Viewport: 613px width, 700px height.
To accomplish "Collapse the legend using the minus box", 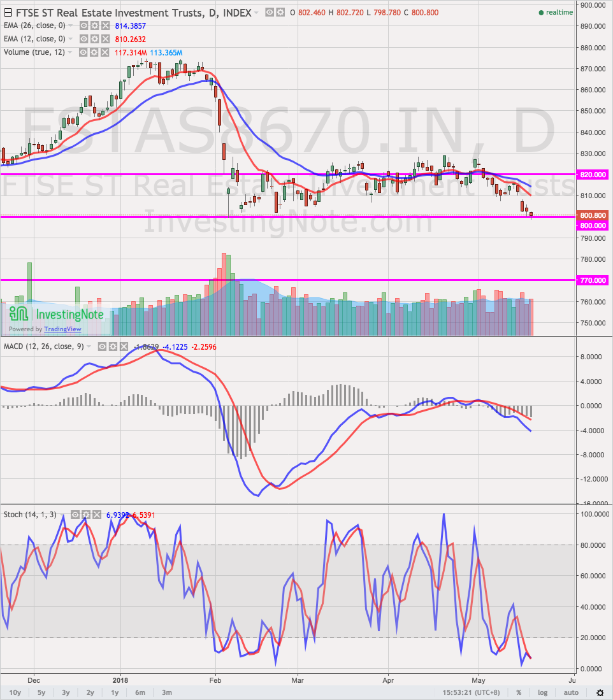I will pyautogui.click(x=6, y=13).
